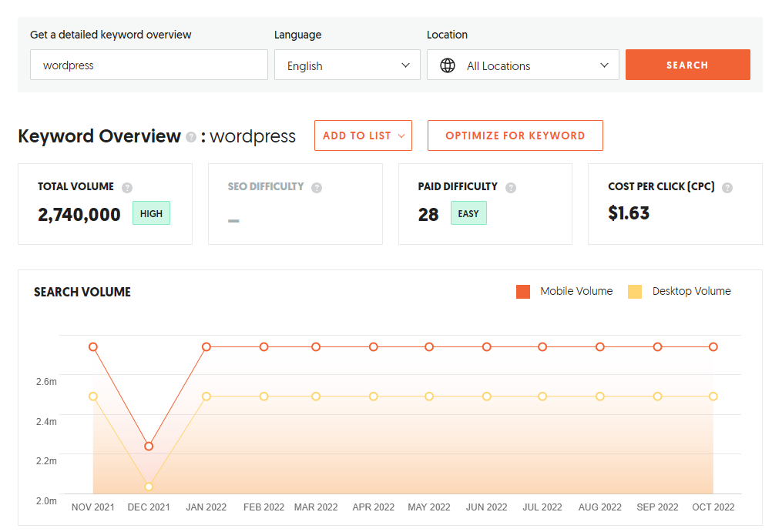This screenshot has width=772, height=532.
Task: Click the globe icon in Location selector
Action: click(447, 65)
